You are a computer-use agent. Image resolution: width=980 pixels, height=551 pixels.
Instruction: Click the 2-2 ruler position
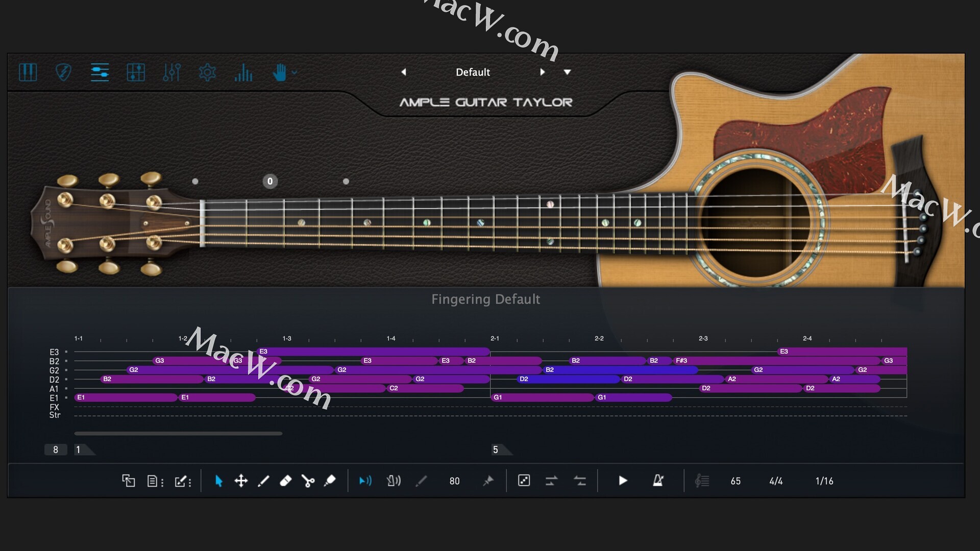tap(599, 338)
